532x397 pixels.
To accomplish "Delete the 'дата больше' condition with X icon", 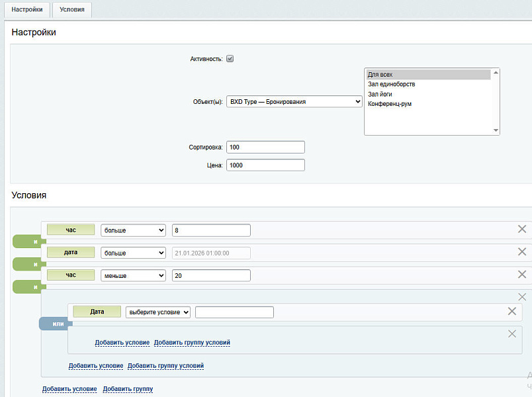I will click(522, 251).
